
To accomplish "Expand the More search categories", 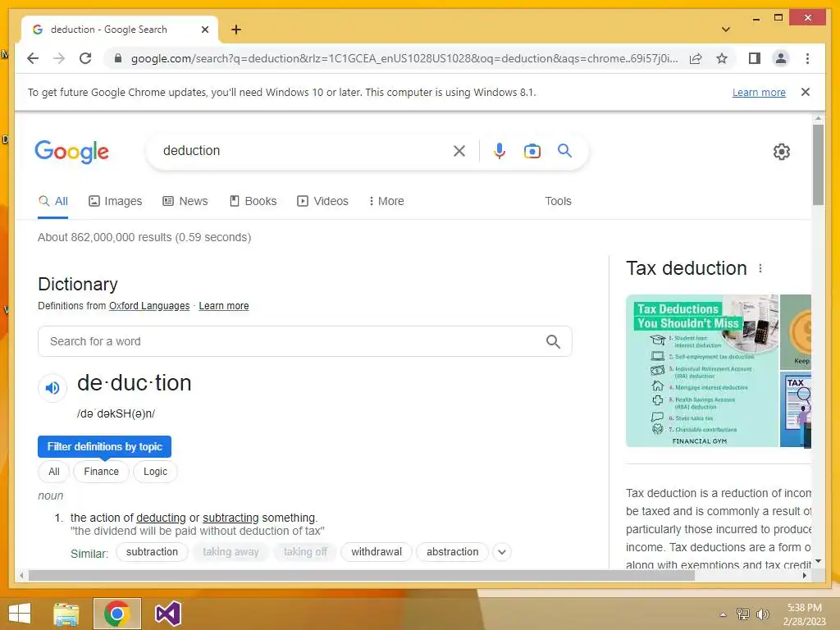I will [386, 202].
